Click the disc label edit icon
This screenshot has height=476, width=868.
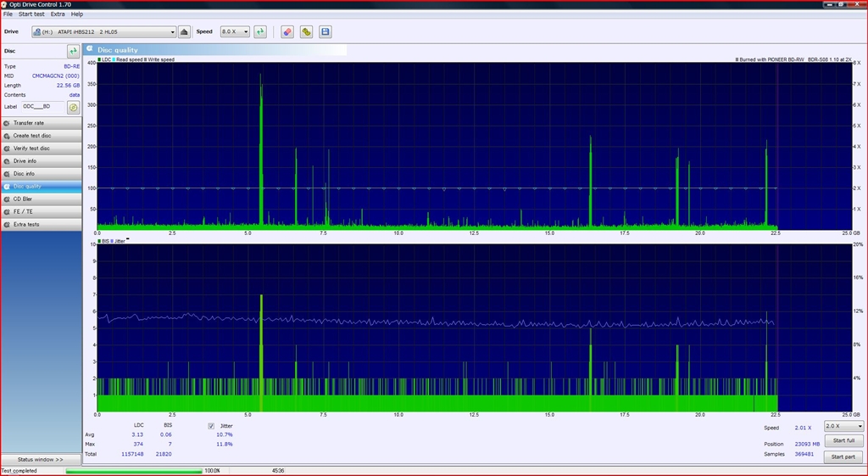73,107
